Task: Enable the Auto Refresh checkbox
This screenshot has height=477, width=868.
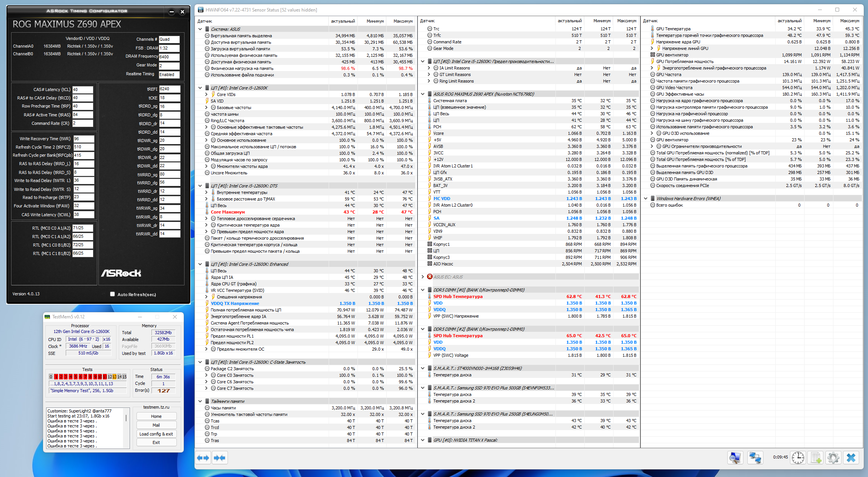Action: click(113, 294)
